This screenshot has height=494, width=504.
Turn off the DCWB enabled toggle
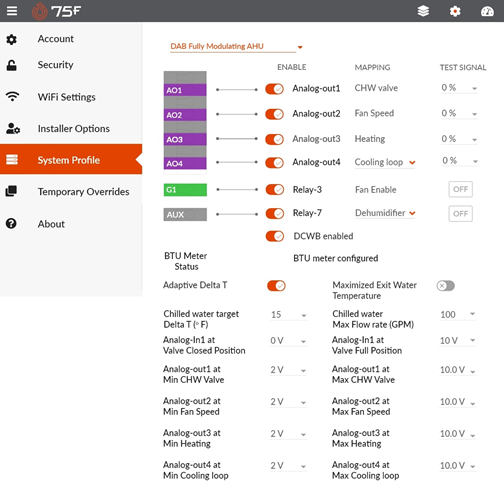275,236
